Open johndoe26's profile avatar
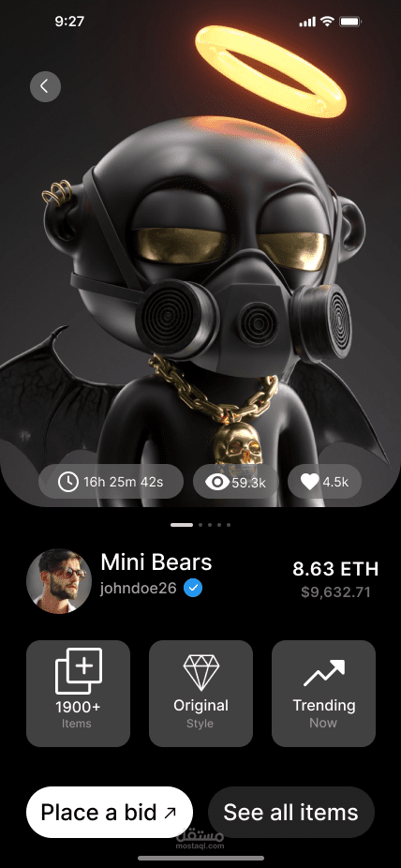Screen dimensions: 401x868 click(x=59, y=581)
